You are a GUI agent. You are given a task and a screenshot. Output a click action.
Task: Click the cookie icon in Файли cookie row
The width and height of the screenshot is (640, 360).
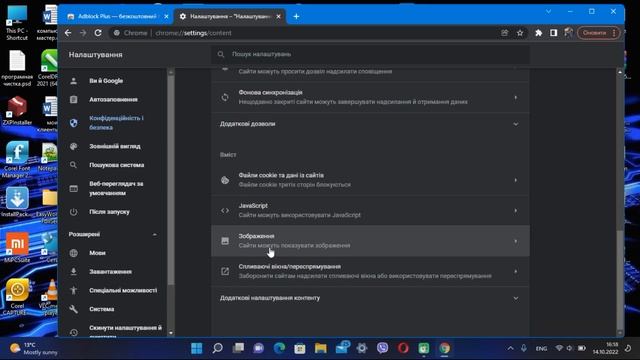point(225,180)
